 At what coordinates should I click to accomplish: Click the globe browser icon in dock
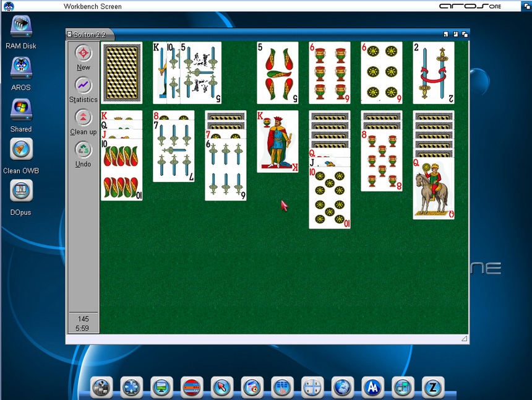[343, 388]
